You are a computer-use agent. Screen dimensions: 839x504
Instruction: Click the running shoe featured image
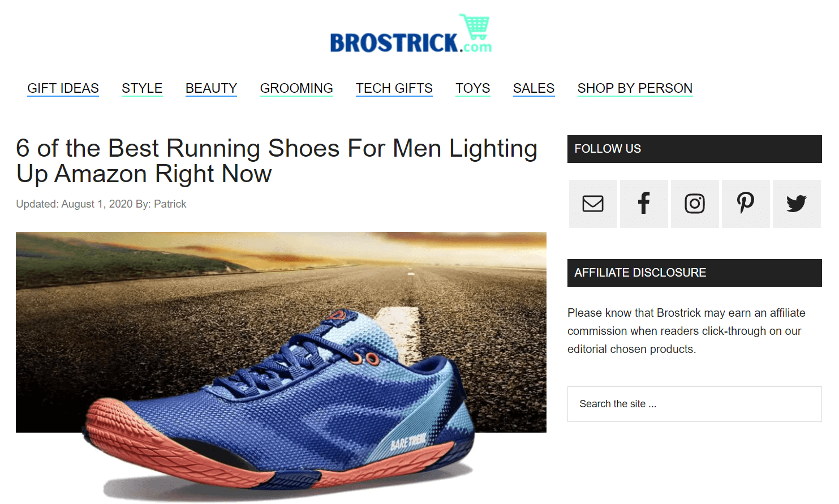[281, 367]
